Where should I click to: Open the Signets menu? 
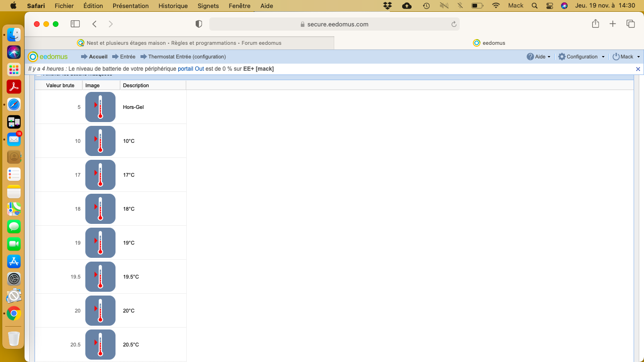pyautogui.click(x=208, y=6)
